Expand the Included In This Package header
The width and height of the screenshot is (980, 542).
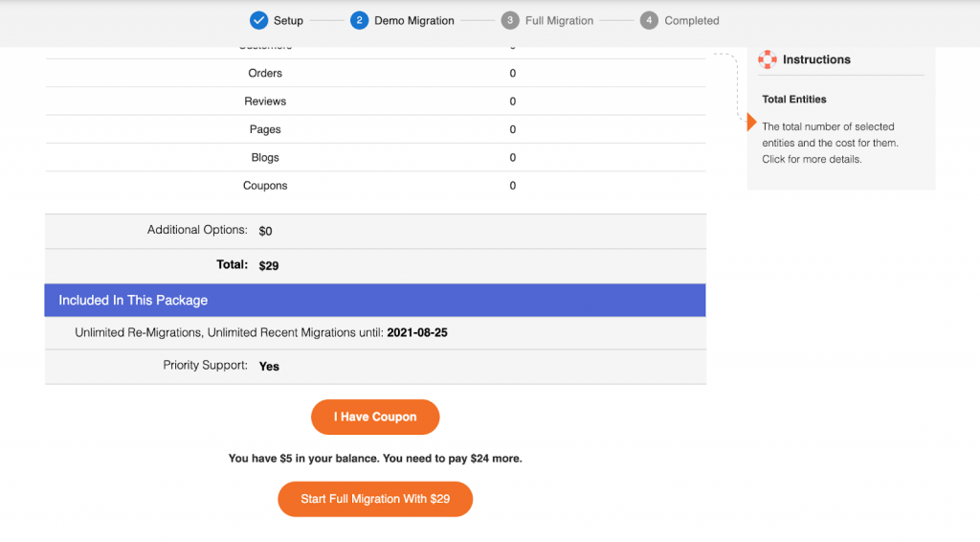[x=375, y=300]
